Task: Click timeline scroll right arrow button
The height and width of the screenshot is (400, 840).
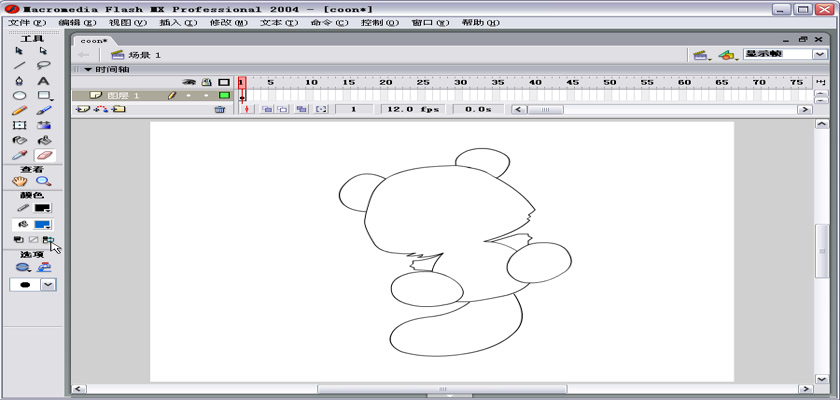Action: coord(805,109)
